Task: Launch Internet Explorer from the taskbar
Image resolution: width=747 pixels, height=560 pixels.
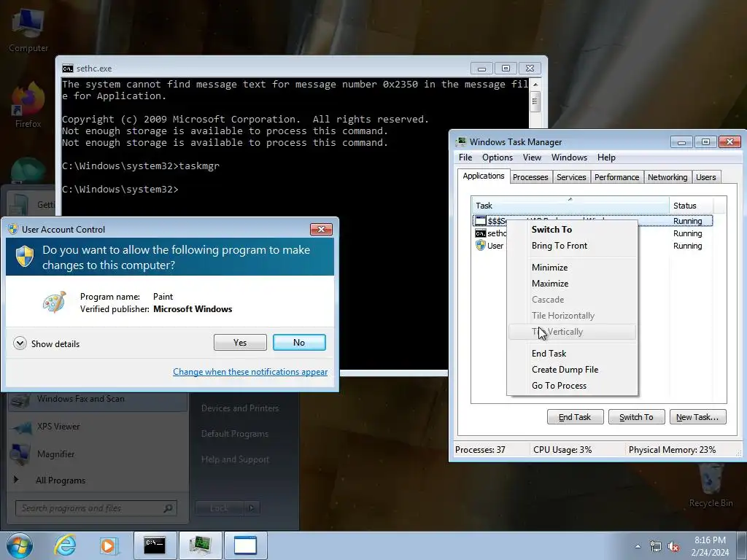Action: 65,545
